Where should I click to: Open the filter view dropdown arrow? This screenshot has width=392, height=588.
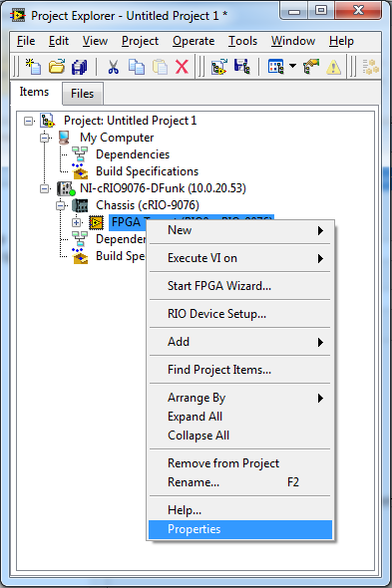(x=293, y=67)
